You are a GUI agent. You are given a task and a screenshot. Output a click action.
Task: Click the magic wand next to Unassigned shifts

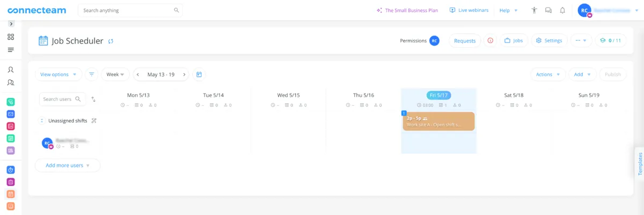click(94, 121)
